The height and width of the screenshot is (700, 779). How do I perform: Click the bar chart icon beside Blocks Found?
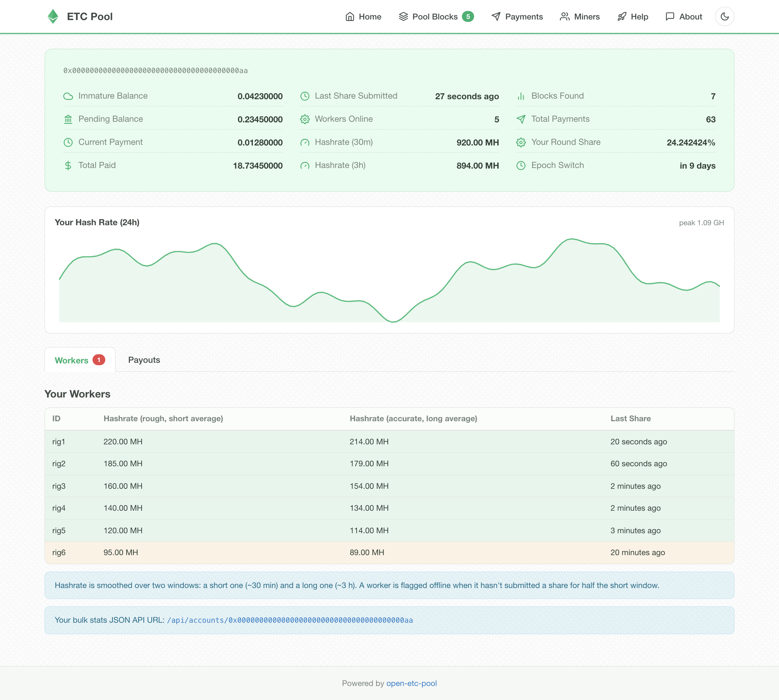point(521,96)
